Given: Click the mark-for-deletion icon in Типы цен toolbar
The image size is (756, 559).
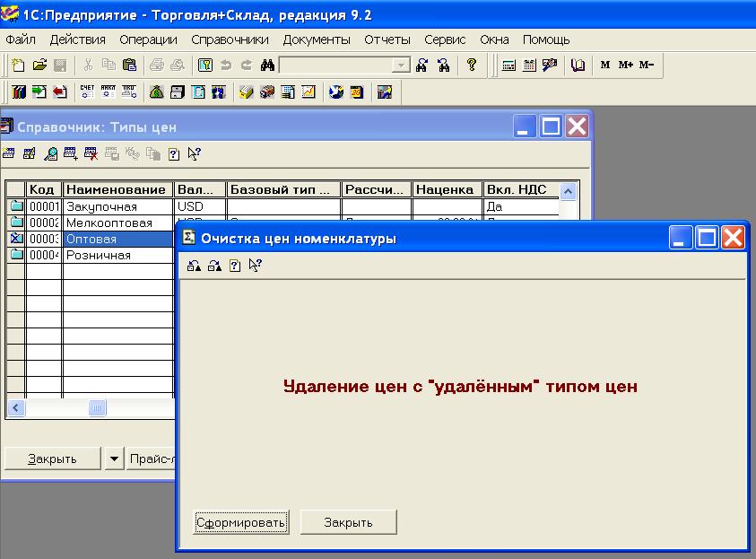Looking at the screenshot, I should pyautogui.click(x=91, y=154).
